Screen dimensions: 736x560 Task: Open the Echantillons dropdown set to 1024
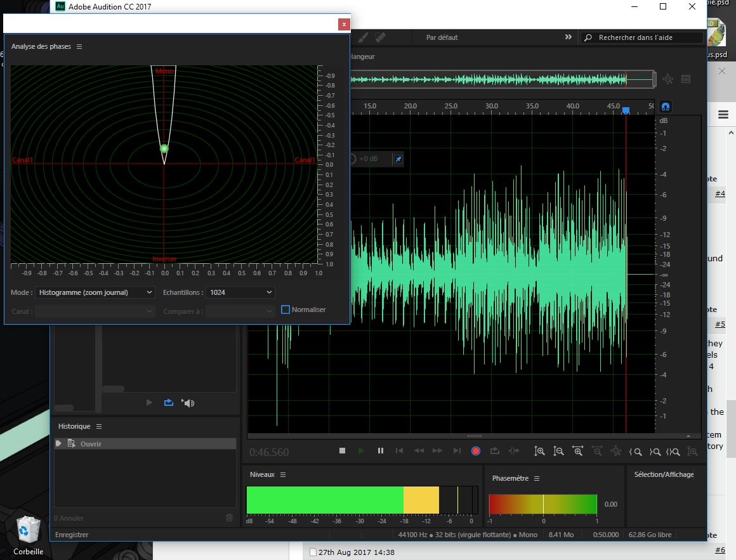240,292
